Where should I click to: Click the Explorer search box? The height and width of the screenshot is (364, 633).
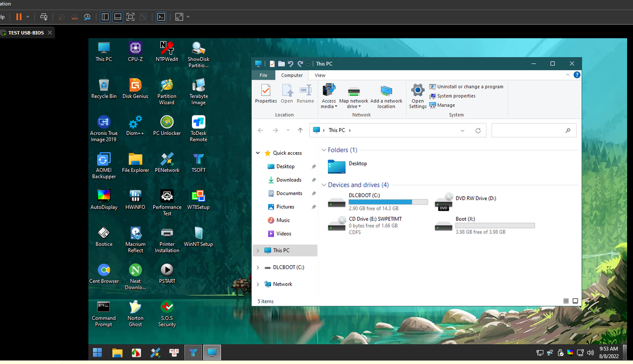(x=534, y=130)
